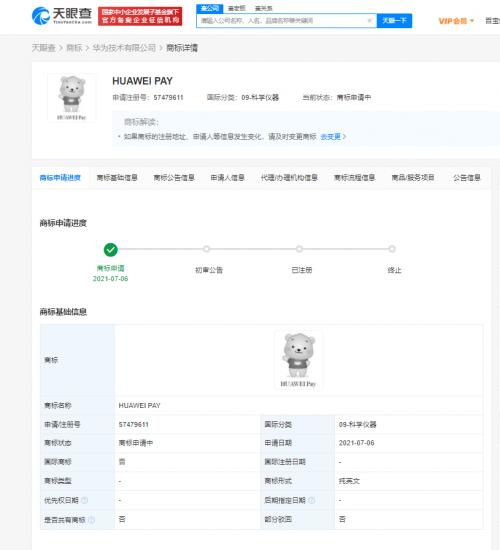Open the red official credit agency banner
Viewport: 500px width, 550px height.
(x=140, y=16)
